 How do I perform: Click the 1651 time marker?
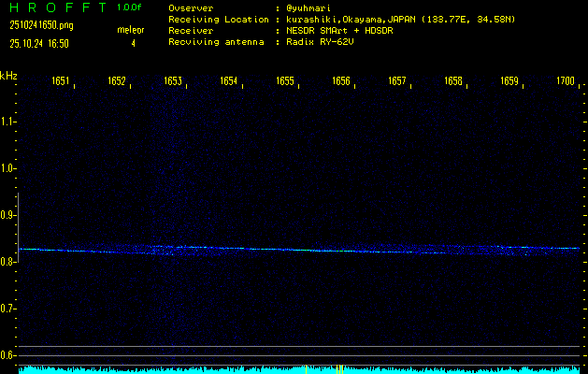[60, 81]
